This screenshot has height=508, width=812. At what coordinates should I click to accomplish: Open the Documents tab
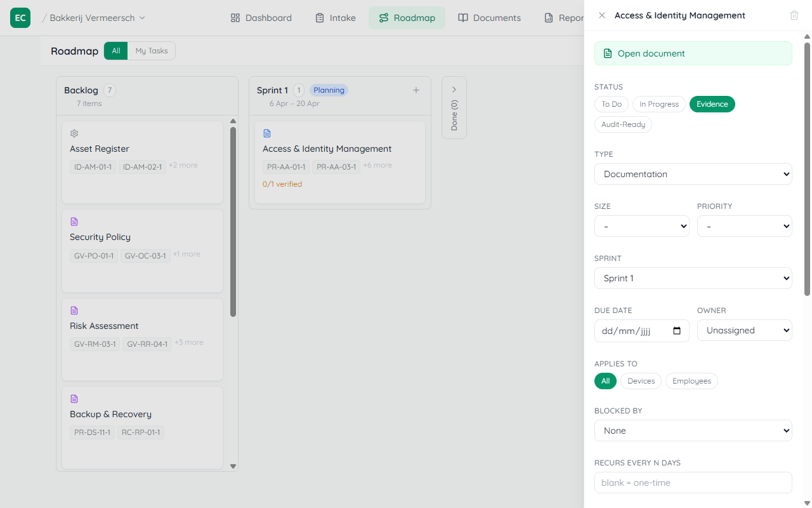coord(489,18)
